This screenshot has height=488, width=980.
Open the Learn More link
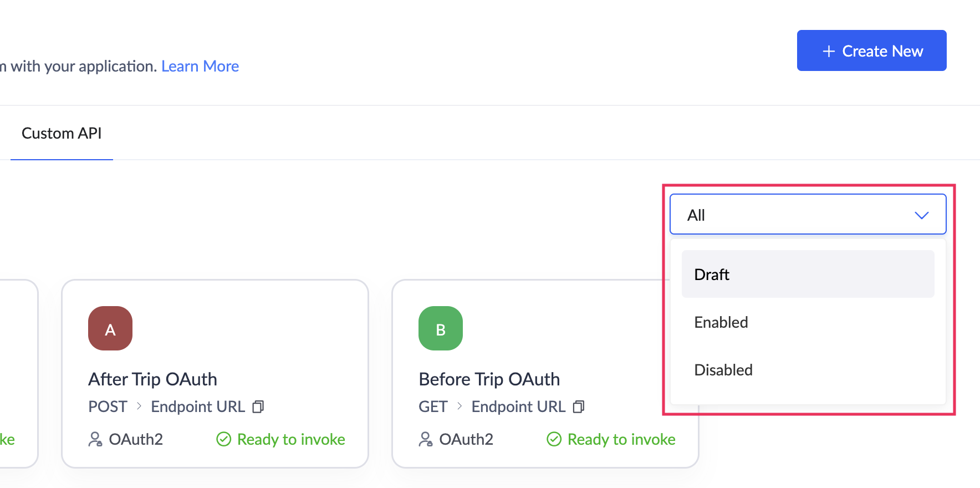point(200,67)
